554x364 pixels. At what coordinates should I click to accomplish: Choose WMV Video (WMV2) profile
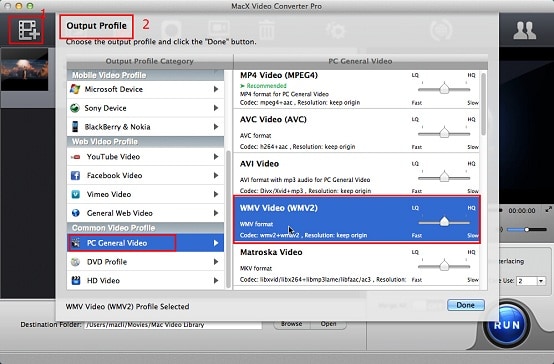pos(356,219)
